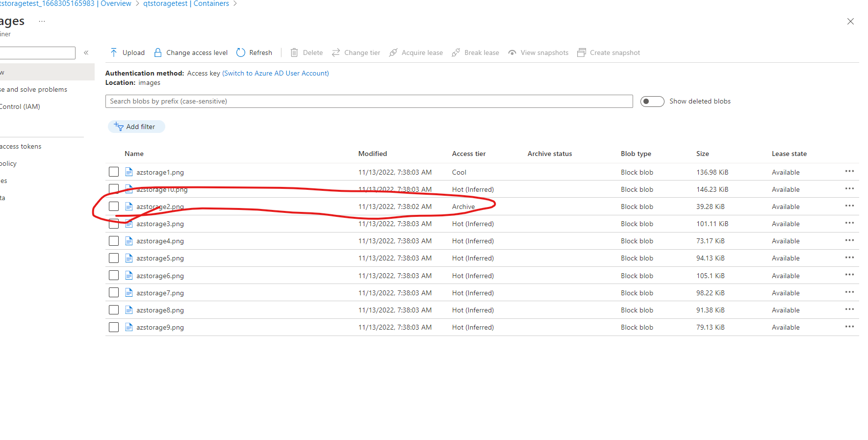868x440 pixels.
Task: Click the View snapshots icon
Action: [512, 52]
